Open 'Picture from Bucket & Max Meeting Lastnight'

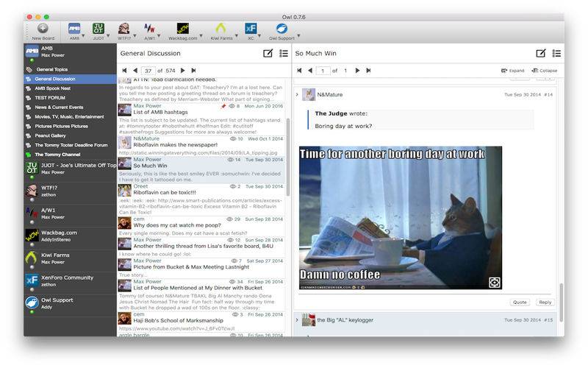(201, 268)
